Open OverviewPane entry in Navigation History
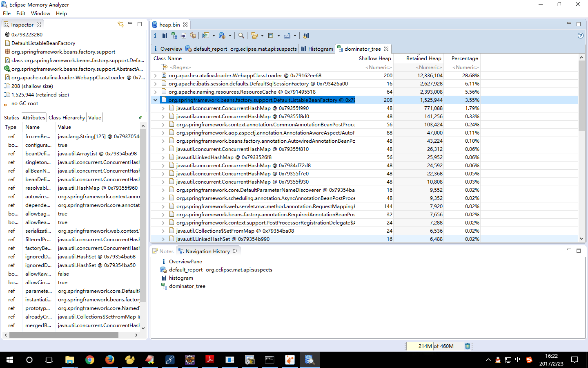Screen dimensions: 588x368 click(x=185, y=262)
